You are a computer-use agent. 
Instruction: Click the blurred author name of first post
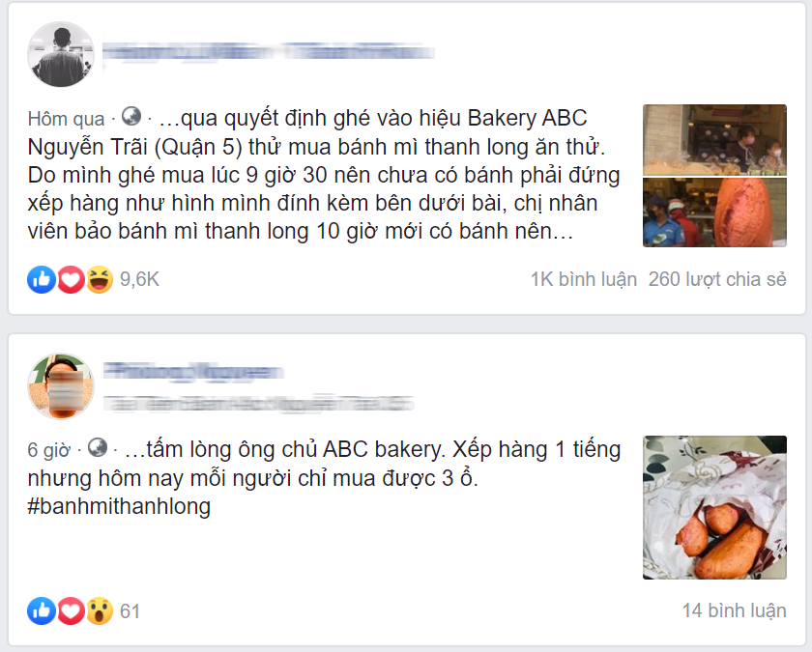tap(269, 52)
